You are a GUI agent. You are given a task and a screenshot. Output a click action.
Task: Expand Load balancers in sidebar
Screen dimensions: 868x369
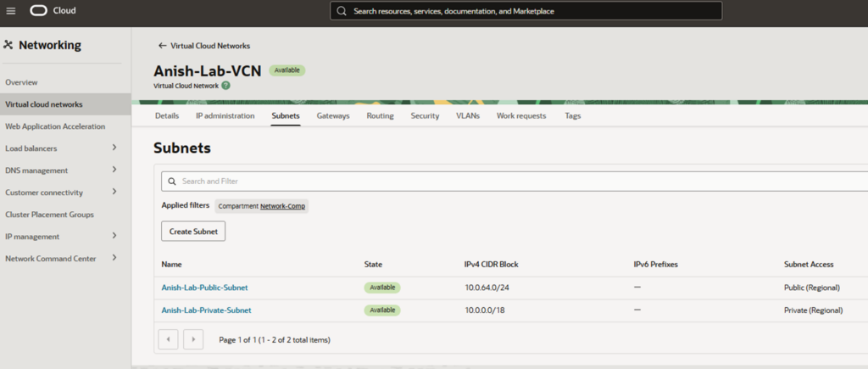click(x=114, y=148)
